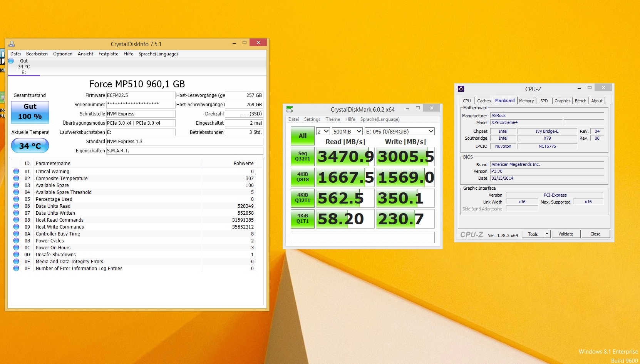Click the Close button in CPU-Z
Screen dimensions: 640x364
point(595,234)
